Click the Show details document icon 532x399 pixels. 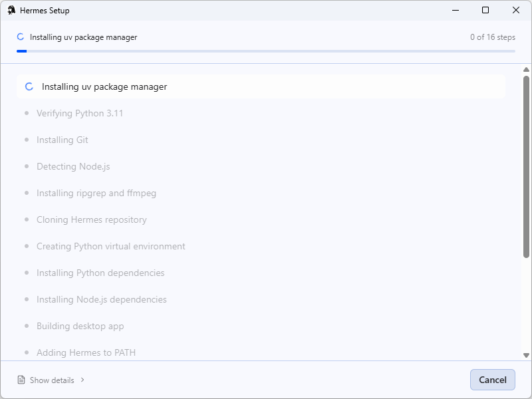(x=21, y=380)
